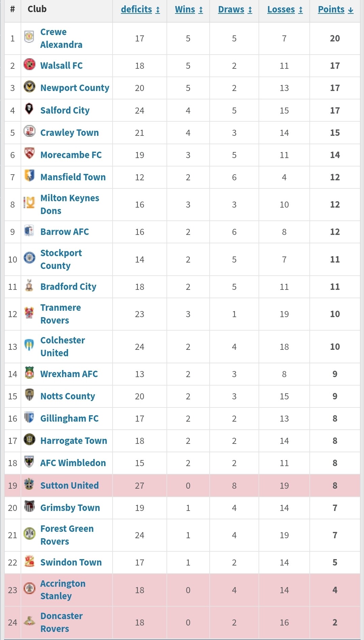Sort table by deficits column
This screenshot has height=640, width=364.
click(140, 9)
